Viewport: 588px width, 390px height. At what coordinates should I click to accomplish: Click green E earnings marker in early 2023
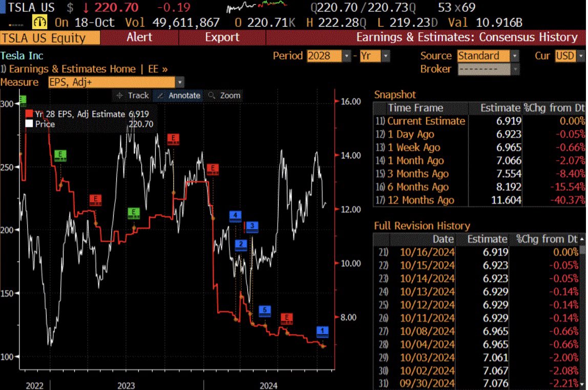pos(134,213)
